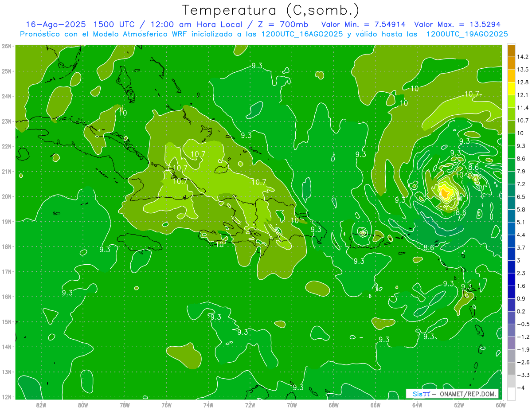Click the '3.7' colorbar label
Screen dimensions: 532x411
(521, 247)
